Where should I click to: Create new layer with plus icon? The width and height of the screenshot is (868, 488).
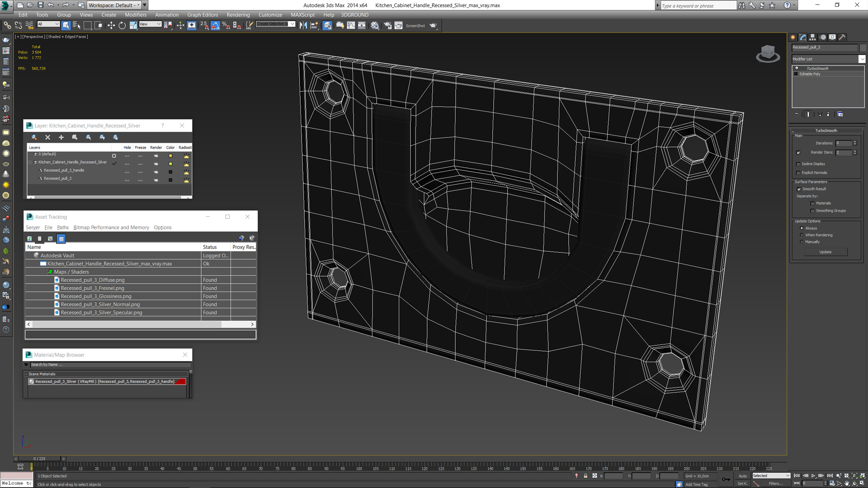pyautogui.click(x=61, y=137)
